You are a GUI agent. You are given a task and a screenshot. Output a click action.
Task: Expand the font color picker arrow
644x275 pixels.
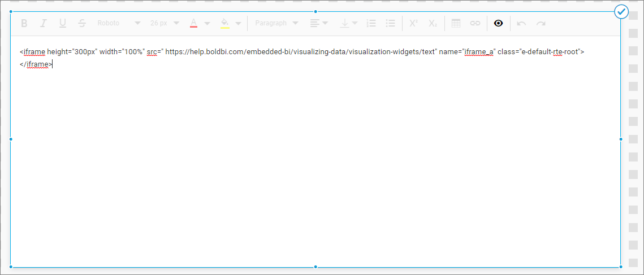(207, 23)
